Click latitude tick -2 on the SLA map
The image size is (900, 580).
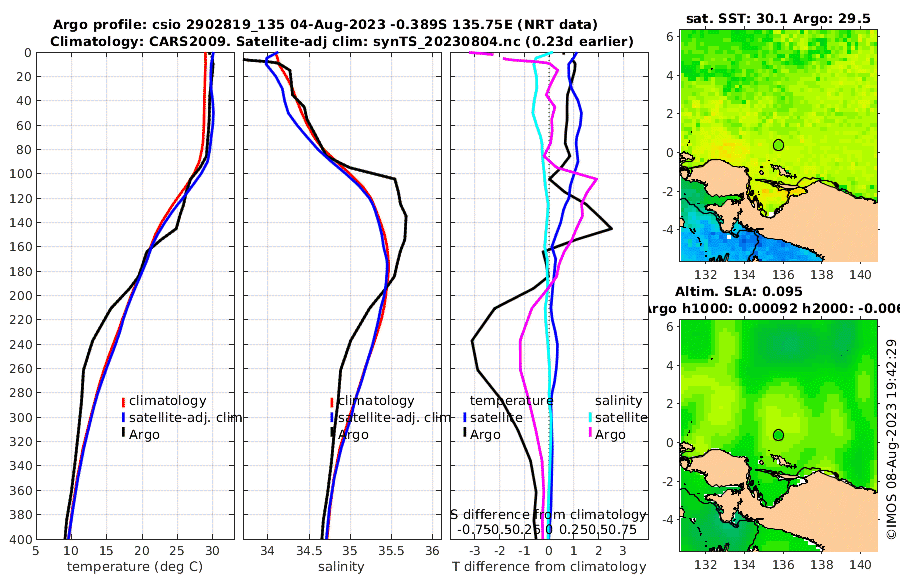pyautogui.click(x=666, y=481)
